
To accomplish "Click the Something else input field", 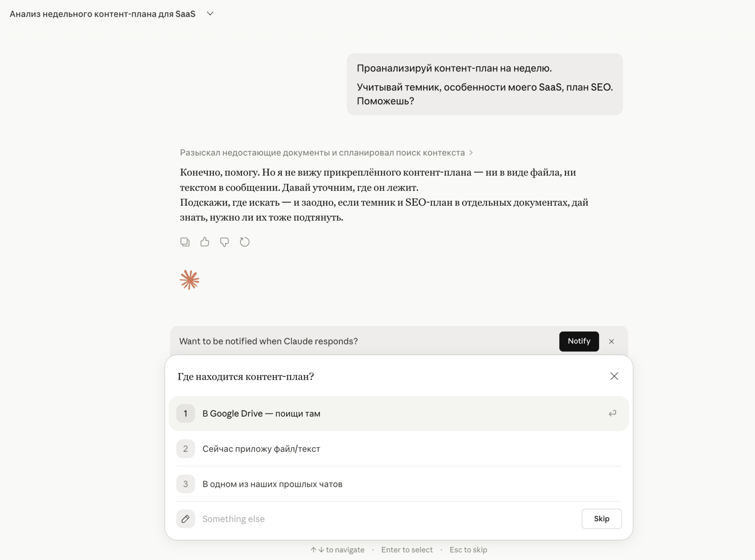I will (x=315, y=519).
